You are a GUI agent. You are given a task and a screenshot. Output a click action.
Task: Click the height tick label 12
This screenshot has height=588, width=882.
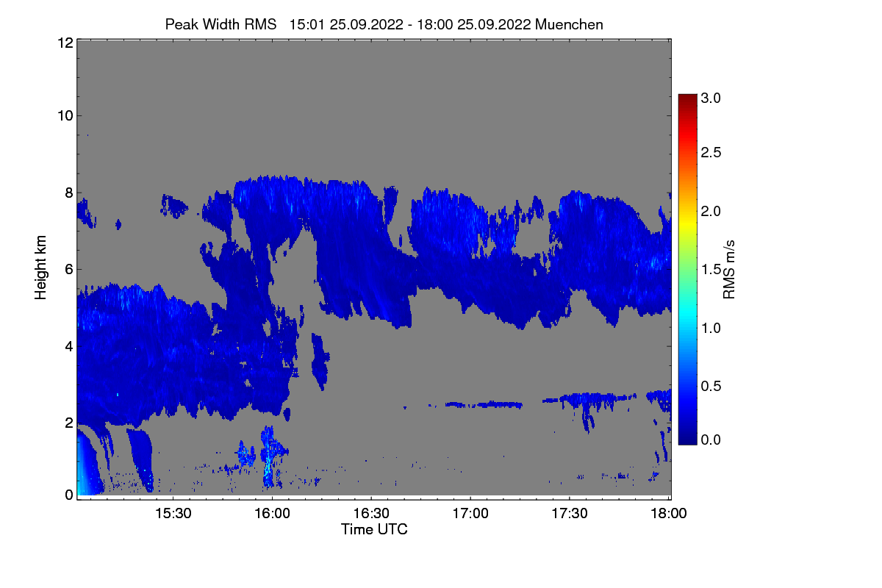click(x=64, y=43)
